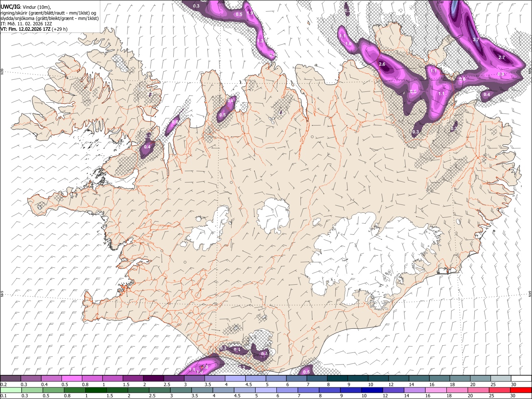Click the 0.1 label in the rain legend

point(3,396)
